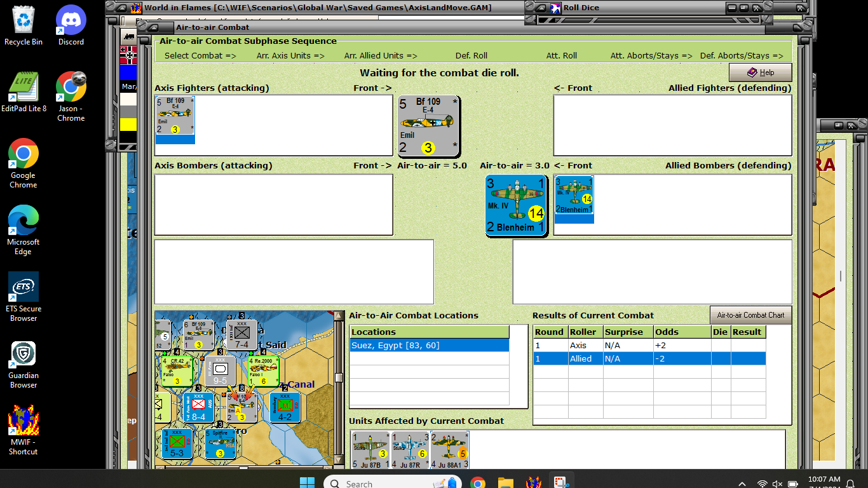This screenshot has width=868, height=488.
Task: Open the Help button
Action: (x=761, y=72)
